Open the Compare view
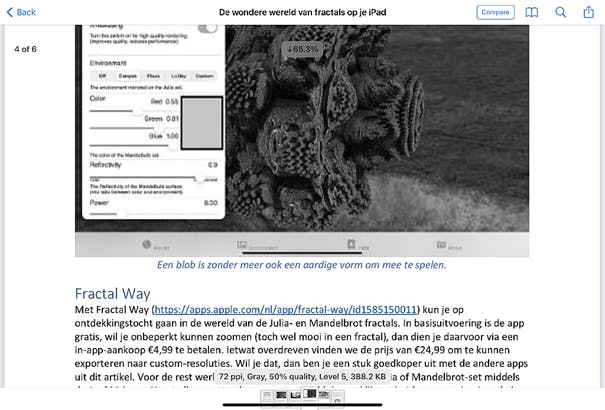 (495, 12)
